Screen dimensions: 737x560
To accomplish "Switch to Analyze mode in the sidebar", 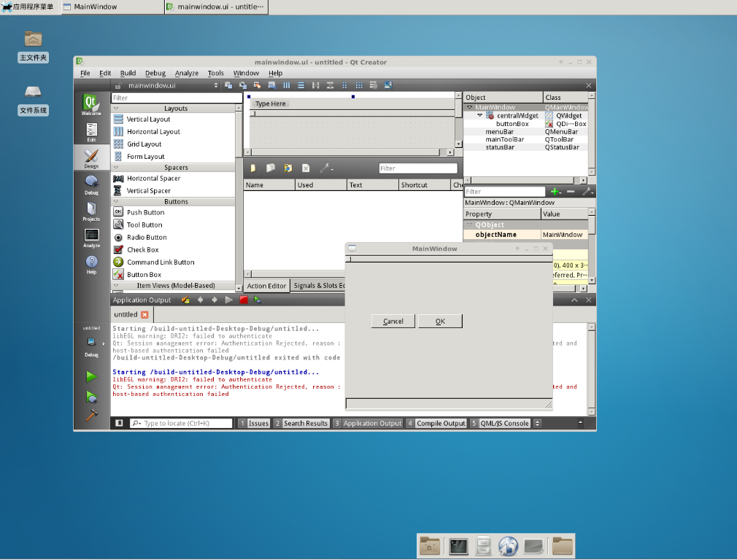I will click(91, 238).
